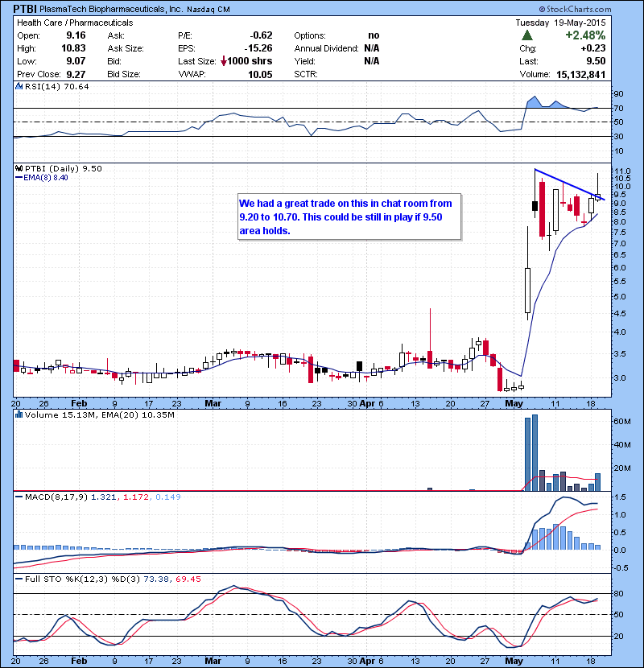Click the blue descending trendline over May candles
This screenshot has width=644, height=668.
tap(569, 184)
